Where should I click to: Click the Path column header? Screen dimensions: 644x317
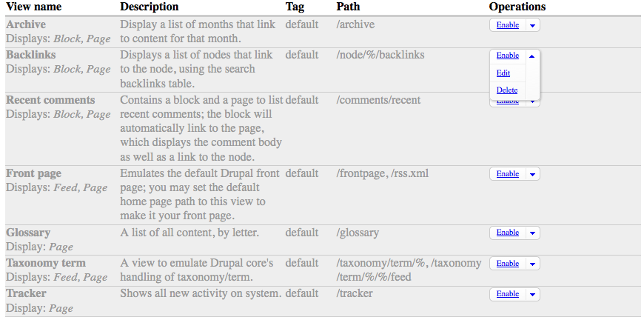(x=349, y=7)
